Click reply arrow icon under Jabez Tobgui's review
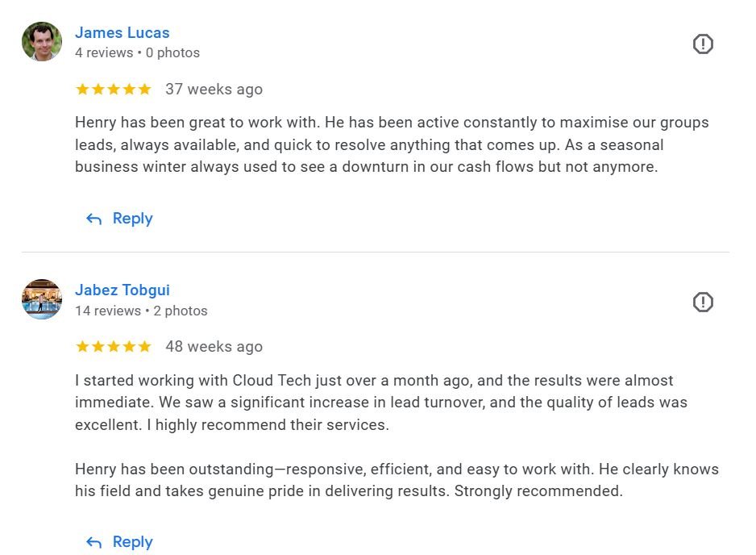756x555 pixels. click(x=93, y=542)
